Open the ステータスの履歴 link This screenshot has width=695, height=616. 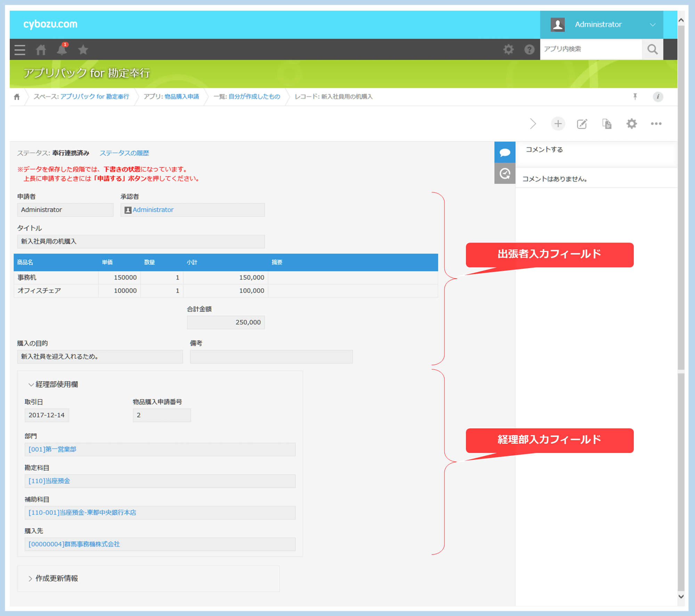click(x=124, y=153)
